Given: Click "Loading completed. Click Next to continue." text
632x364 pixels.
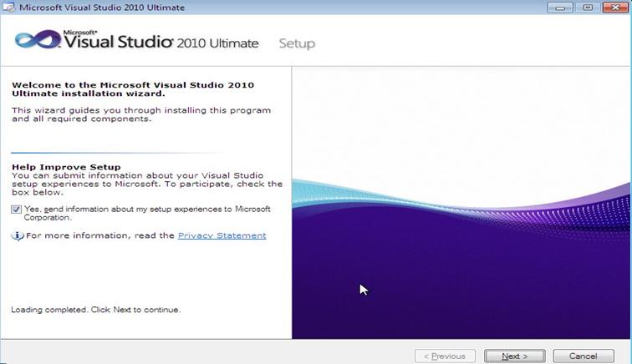Looking at the screenshot, I should click(96, 310).
